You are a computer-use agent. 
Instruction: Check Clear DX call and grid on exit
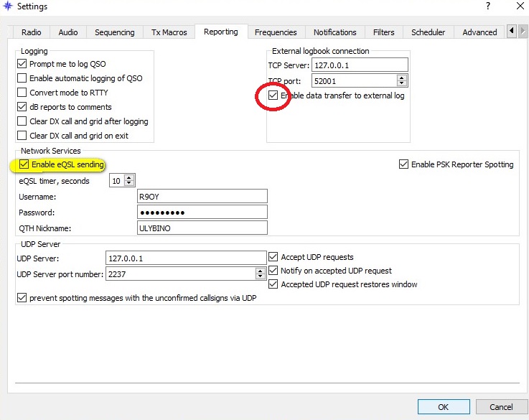(22, 136)
